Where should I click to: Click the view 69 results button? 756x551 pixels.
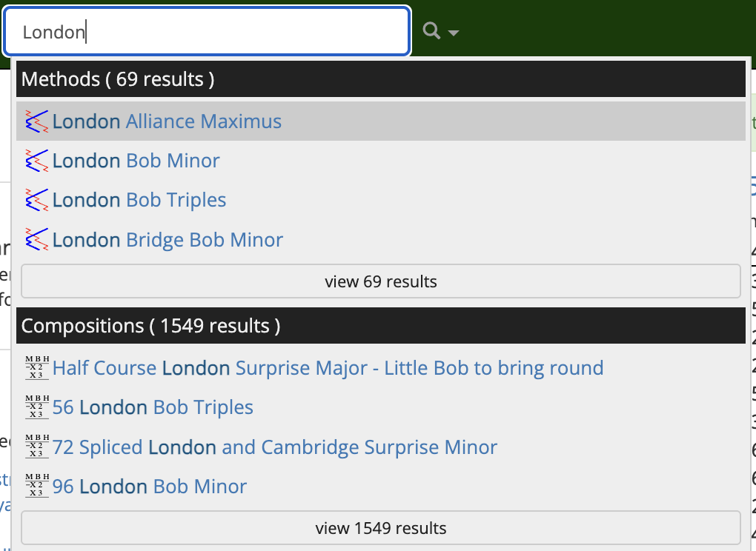(x=380, y=281)
